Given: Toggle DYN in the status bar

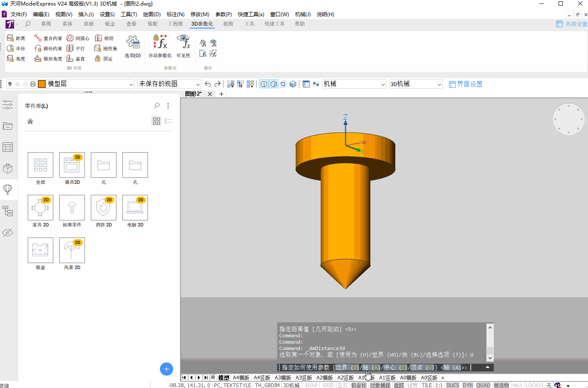Looking at the screenshot, I should (x=468, y=385).
